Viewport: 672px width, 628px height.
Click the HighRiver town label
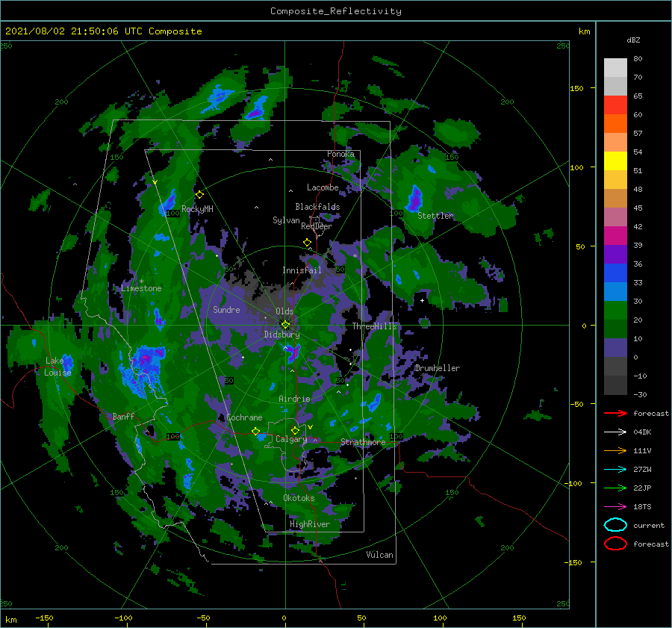[310, 524]
